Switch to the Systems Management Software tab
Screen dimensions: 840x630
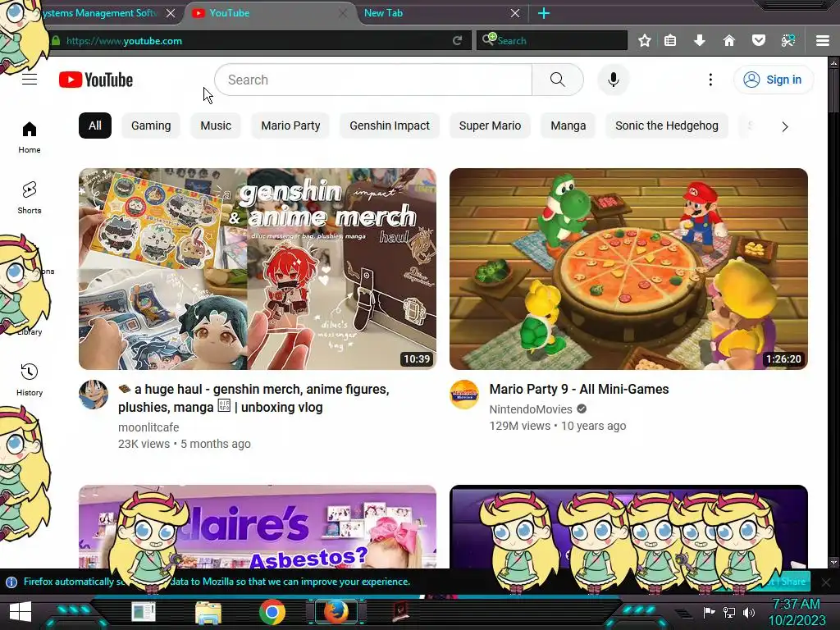point(101,13)
